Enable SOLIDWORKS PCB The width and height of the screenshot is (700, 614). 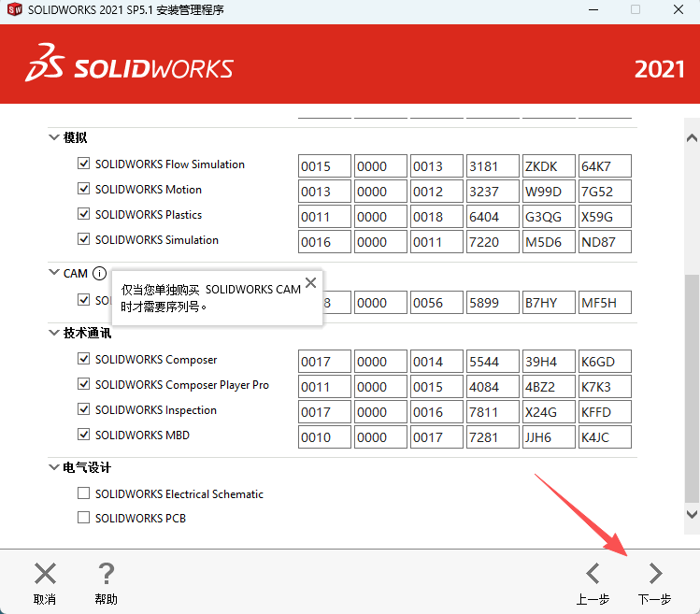pos(83,517)
